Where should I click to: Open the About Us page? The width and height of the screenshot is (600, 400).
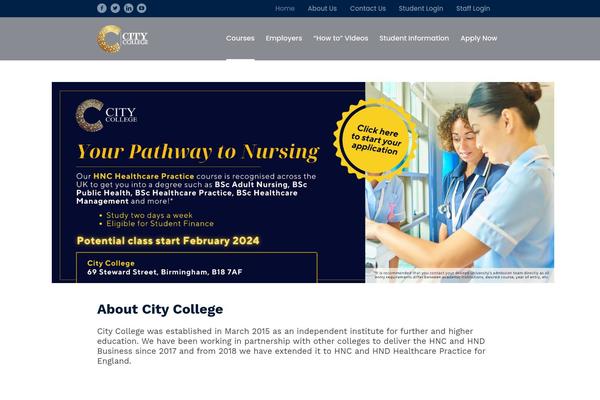pos(322,8)
